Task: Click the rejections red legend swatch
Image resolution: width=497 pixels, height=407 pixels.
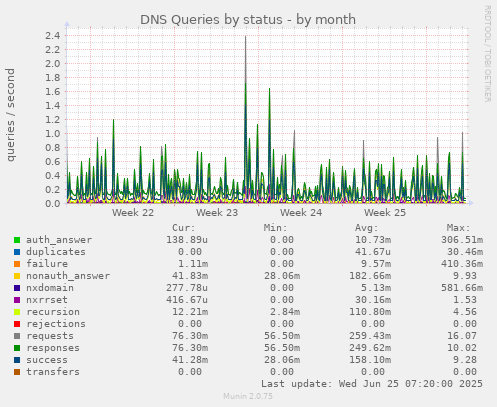Action: click(17, 324)
